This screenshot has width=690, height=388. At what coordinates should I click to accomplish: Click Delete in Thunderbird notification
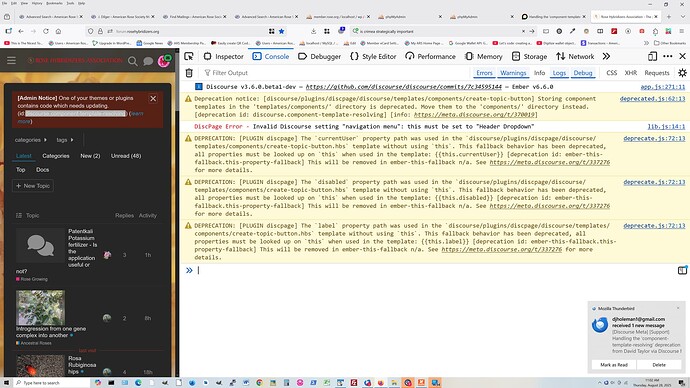659,365
